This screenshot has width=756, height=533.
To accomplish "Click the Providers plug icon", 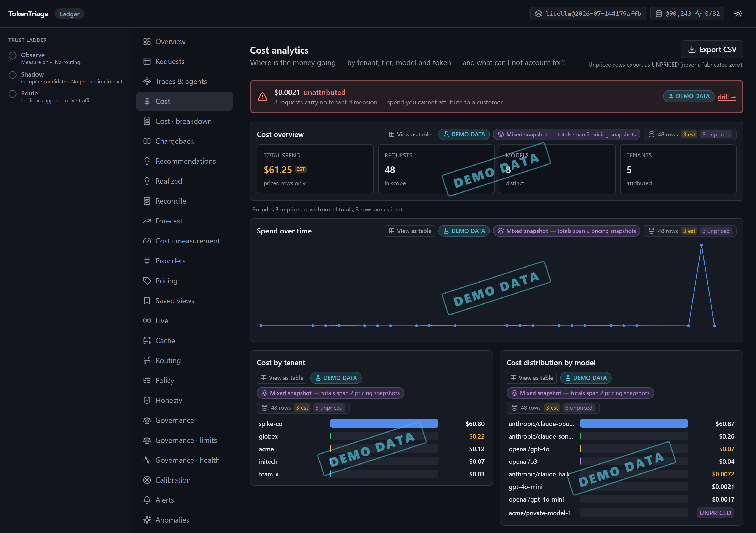I will pyautogui.click(x=147, y=261).
